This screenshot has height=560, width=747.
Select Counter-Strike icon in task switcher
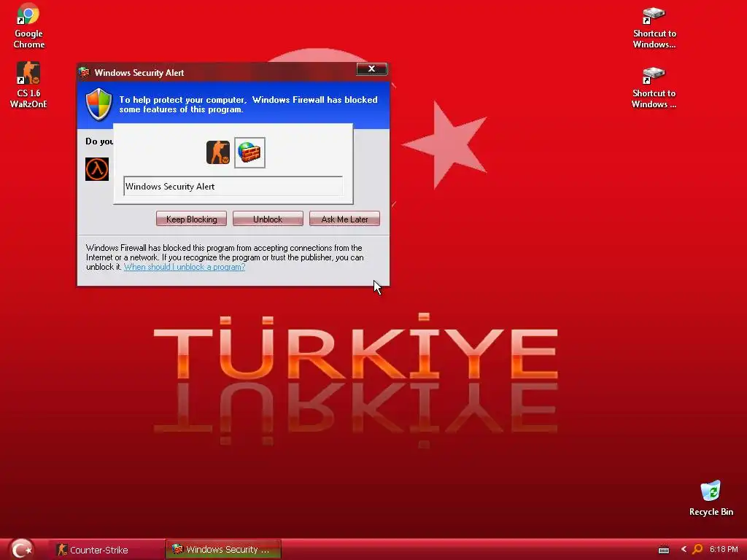tap(217, 152)
